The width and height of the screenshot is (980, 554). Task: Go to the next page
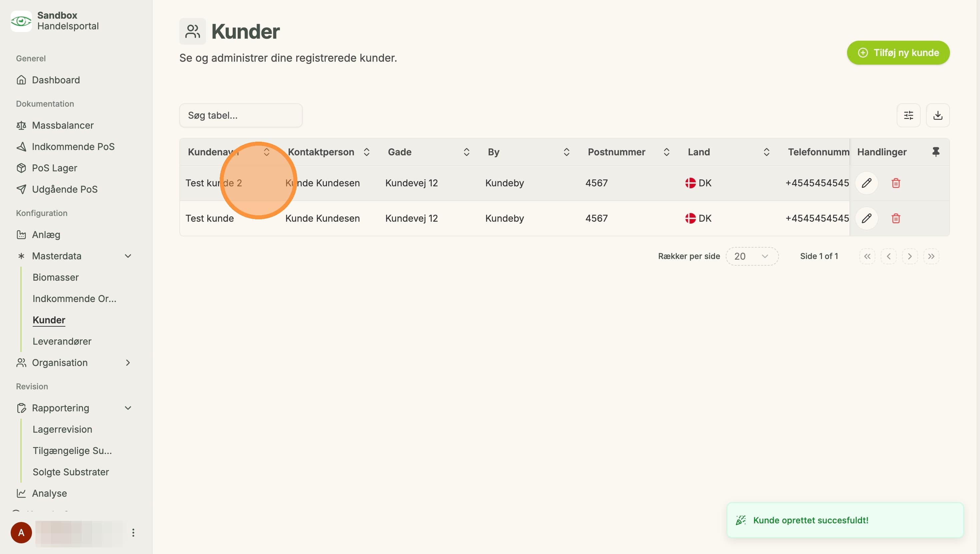[910, 256]
